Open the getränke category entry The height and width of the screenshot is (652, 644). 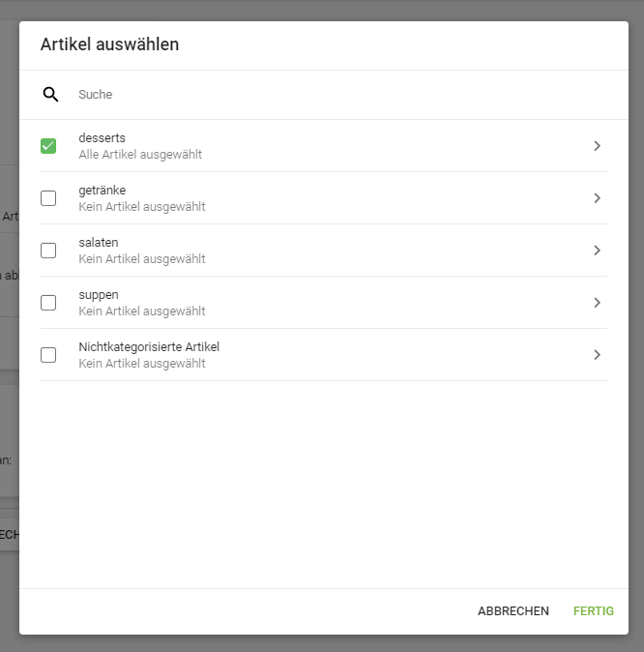coord(102,191)
